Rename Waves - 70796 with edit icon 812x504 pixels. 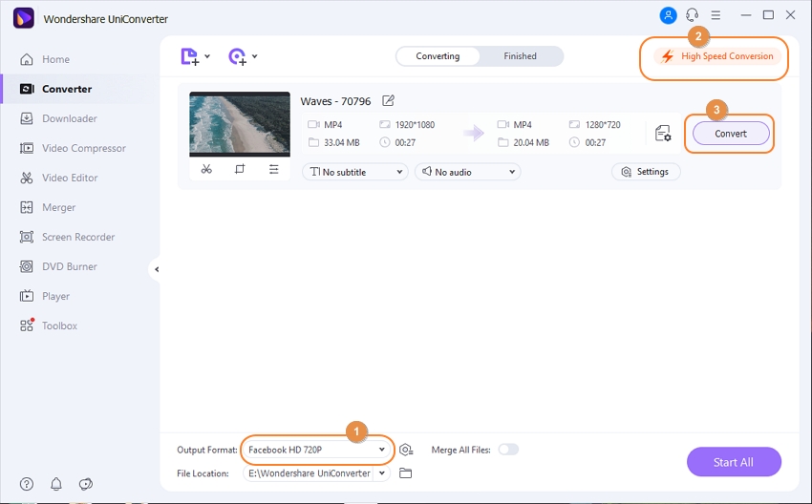tap(389, 100)
